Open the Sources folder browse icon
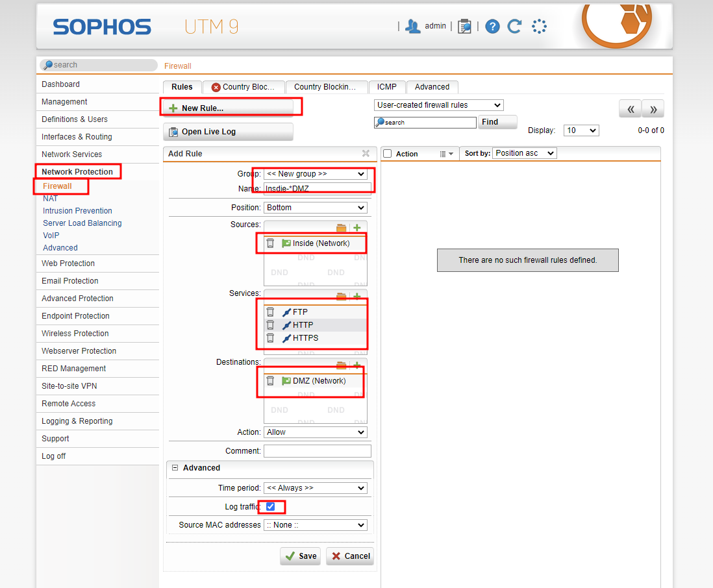 341,228
